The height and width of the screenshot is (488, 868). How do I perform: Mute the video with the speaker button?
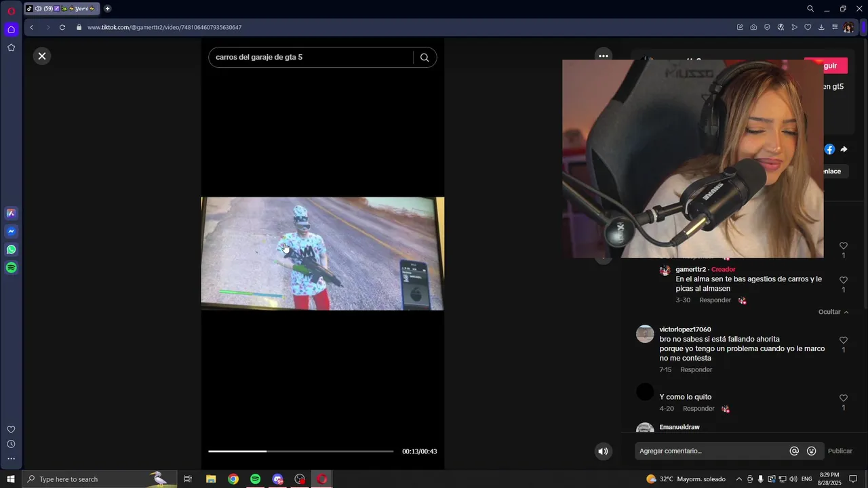click(x=603, y=451)
